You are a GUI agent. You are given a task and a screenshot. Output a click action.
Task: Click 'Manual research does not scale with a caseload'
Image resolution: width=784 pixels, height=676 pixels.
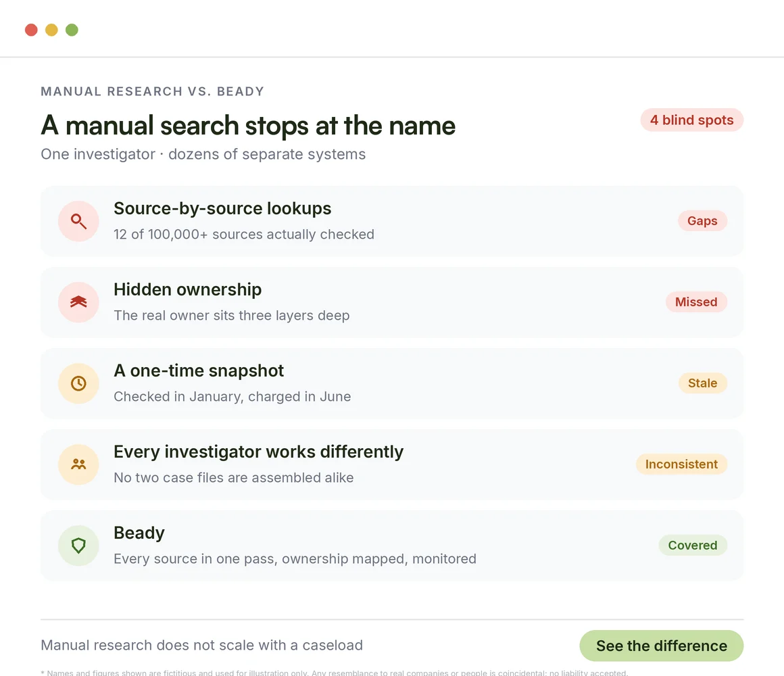point(202,645)
